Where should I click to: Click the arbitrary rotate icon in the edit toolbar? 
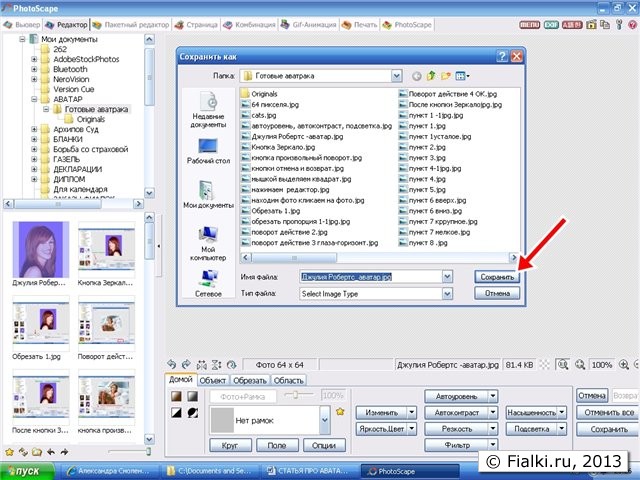[x=231, y=364]
